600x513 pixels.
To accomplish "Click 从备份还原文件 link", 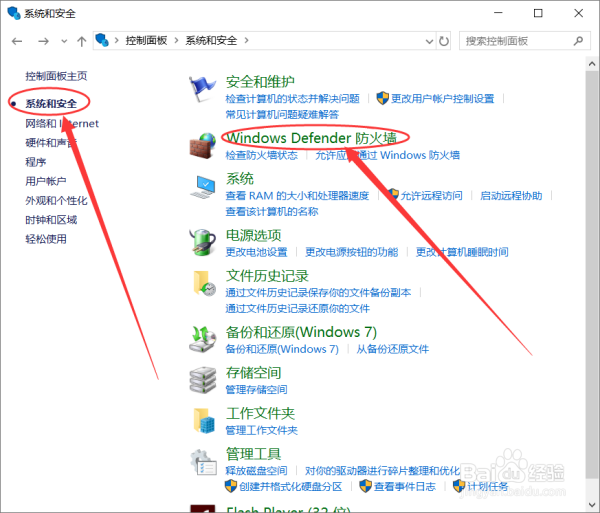I will tap(393, 349).
